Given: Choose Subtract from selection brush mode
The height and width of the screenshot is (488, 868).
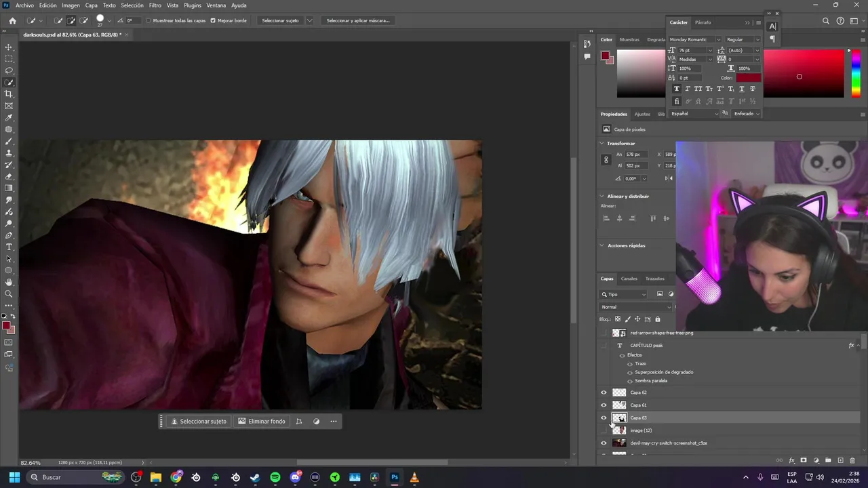Looking at the screenshot, I should 84,21.
